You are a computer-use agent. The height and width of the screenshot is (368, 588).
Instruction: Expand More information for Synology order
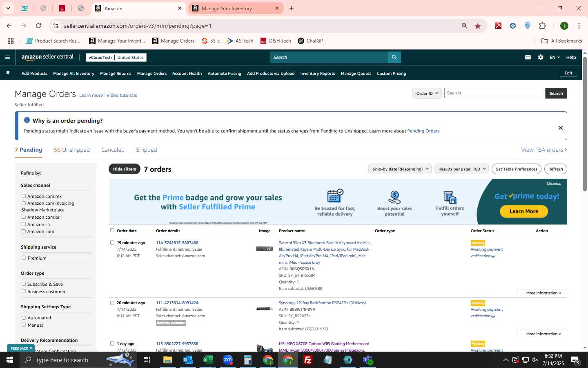tap(542, 334)
